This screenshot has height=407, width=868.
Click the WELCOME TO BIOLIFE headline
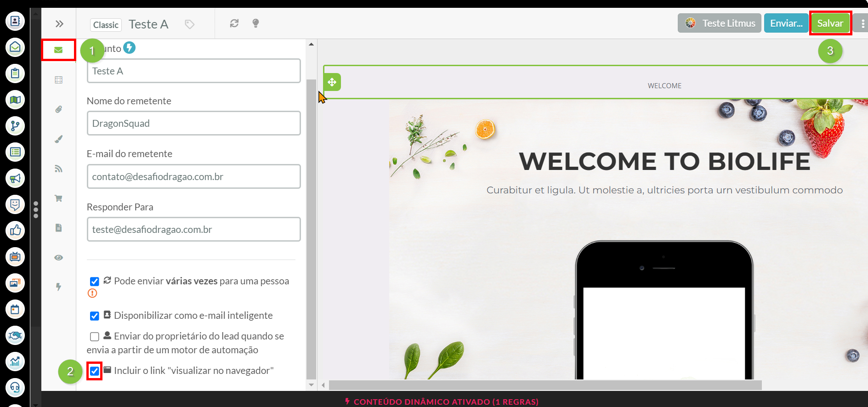[x=664, y=162]
